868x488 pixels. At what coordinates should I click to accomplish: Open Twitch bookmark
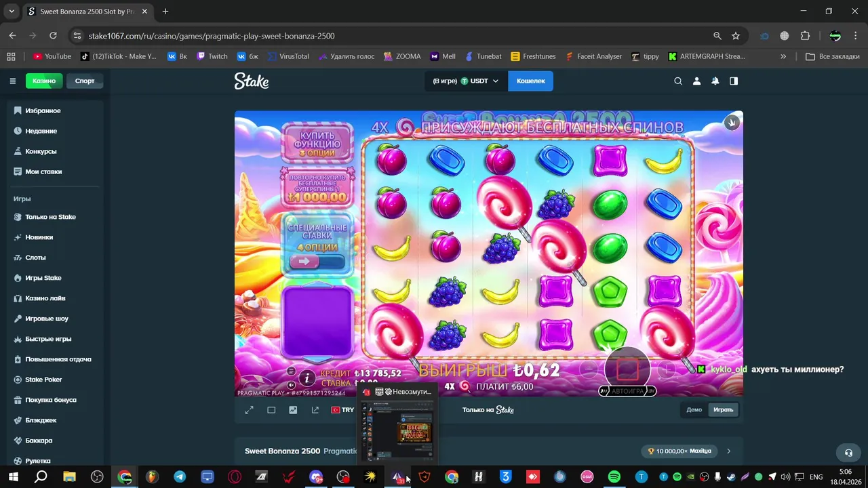click(x=212, y=56)
